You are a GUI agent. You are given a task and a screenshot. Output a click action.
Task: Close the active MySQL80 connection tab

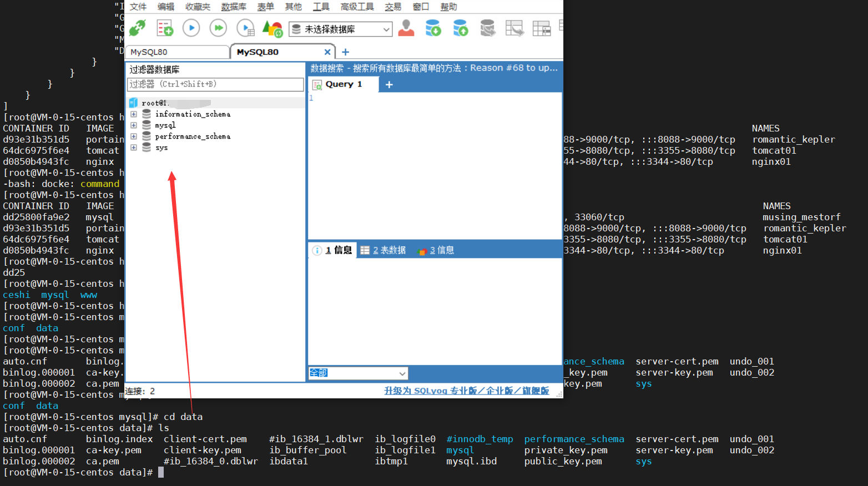pos(327,52)
